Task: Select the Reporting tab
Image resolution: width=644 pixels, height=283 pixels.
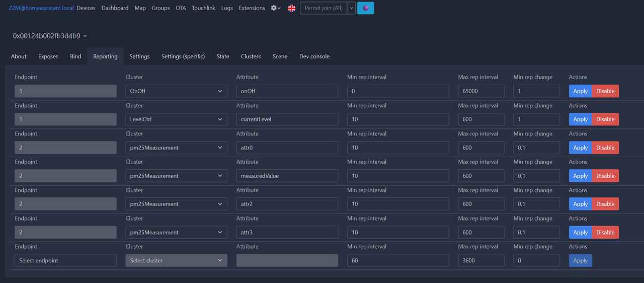Action: click(105, 56)
